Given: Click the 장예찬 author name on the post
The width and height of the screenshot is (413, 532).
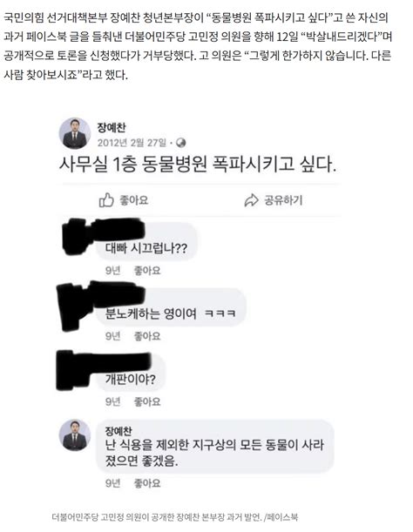Looking at the screenshot, I should (x=112, y=128).
